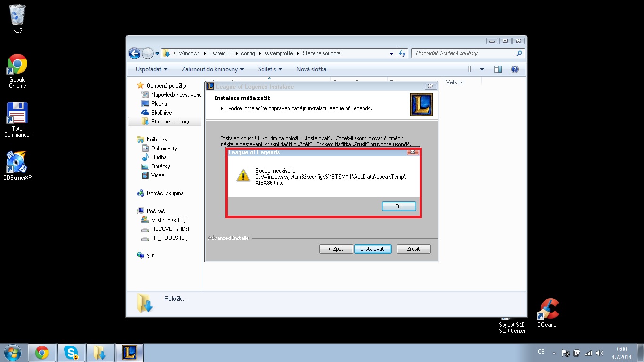The image size is (644, 362).
Task: Click the Instalovat button
Action: pyautogui.click(x=372, y=249)
